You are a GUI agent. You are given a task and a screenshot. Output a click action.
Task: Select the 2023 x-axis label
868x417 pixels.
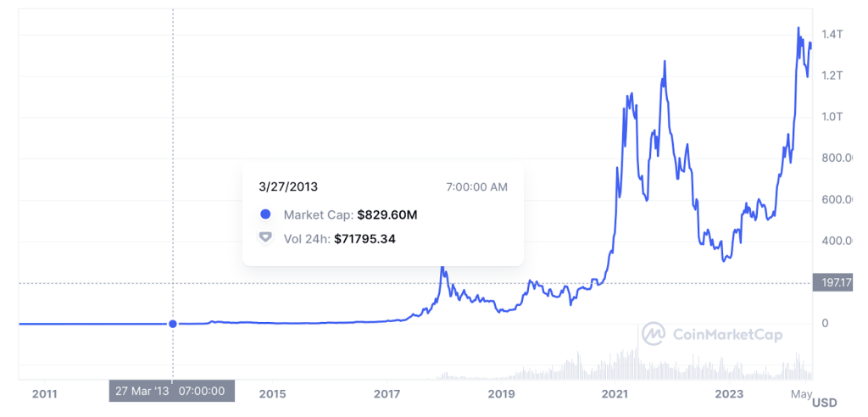pos(730,394)
